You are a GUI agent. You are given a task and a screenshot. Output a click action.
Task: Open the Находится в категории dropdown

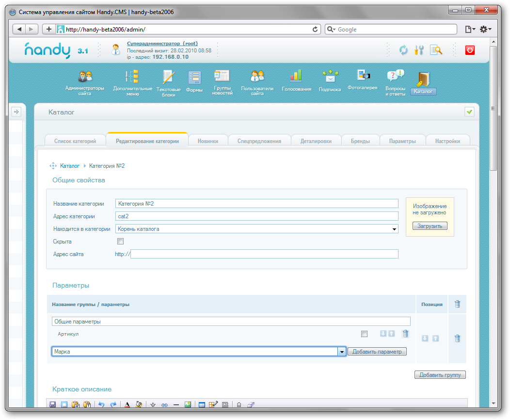tap(256, 229)
